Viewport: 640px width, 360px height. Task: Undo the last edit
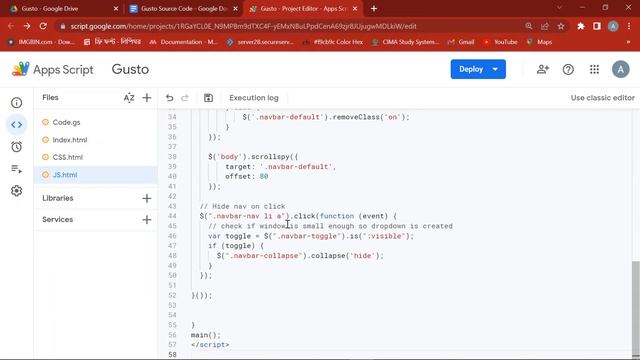pyautogui.click(x=169, y=98)
